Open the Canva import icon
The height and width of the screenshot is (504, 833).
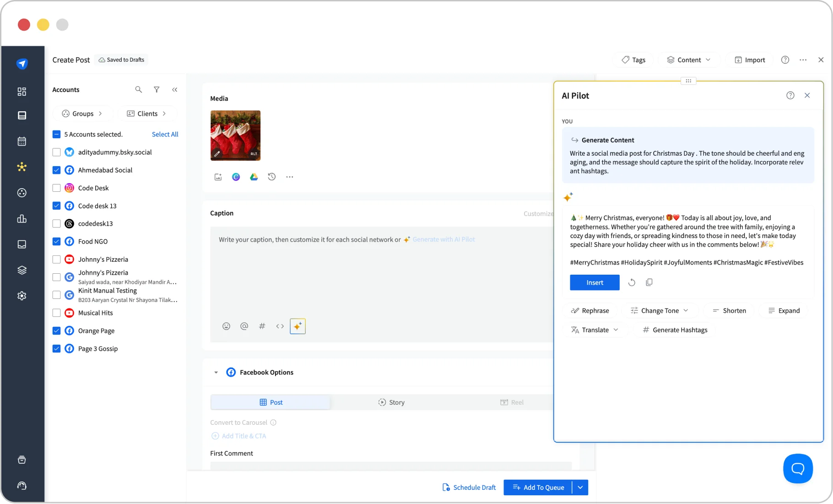tap(236, 177)
